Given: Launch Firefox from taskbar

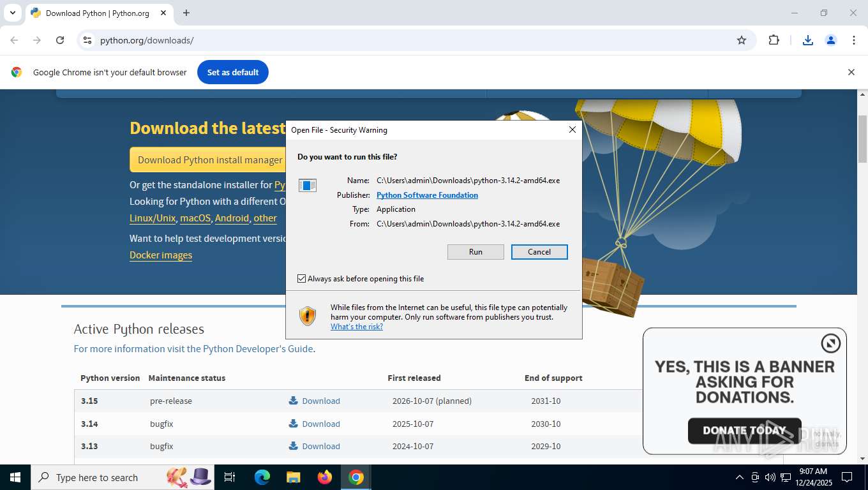Looking at the screenshot, I should point(325,477).
